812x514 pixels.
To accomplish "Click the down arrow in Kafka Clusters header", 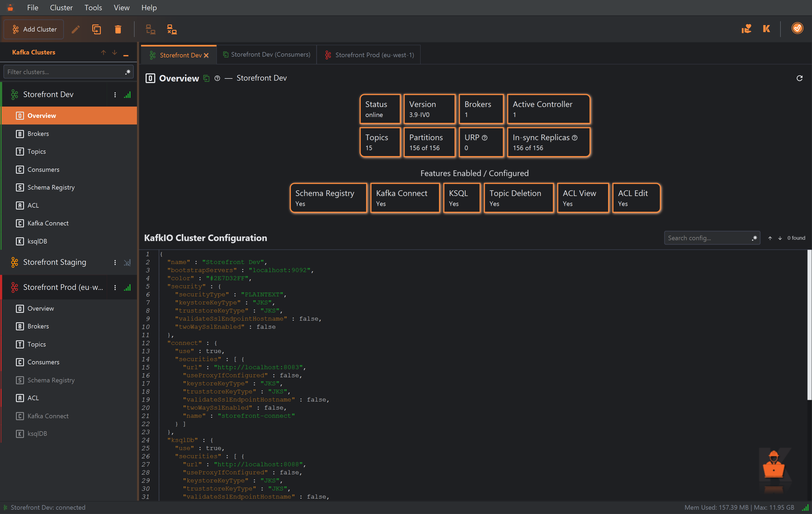I will point(115,52).
